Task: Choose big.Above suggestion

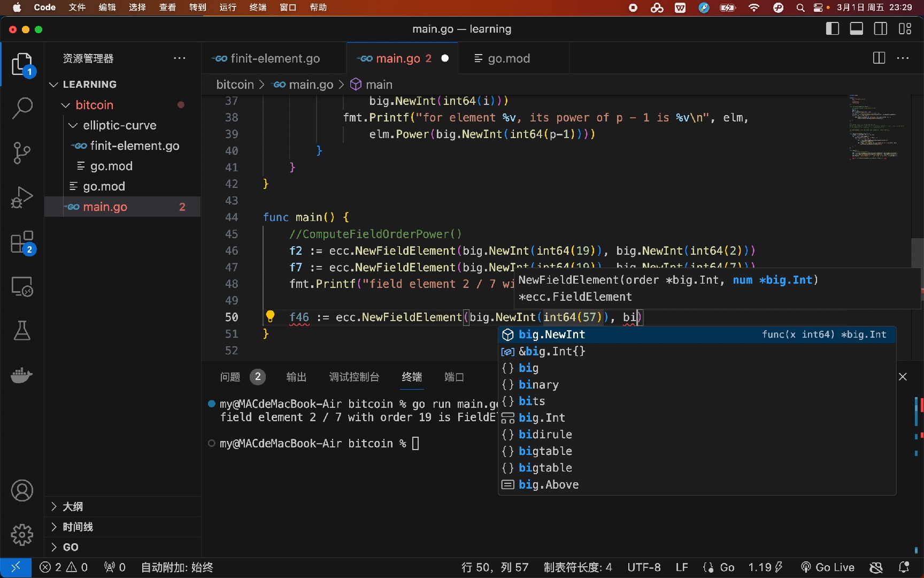Action: 697,484
